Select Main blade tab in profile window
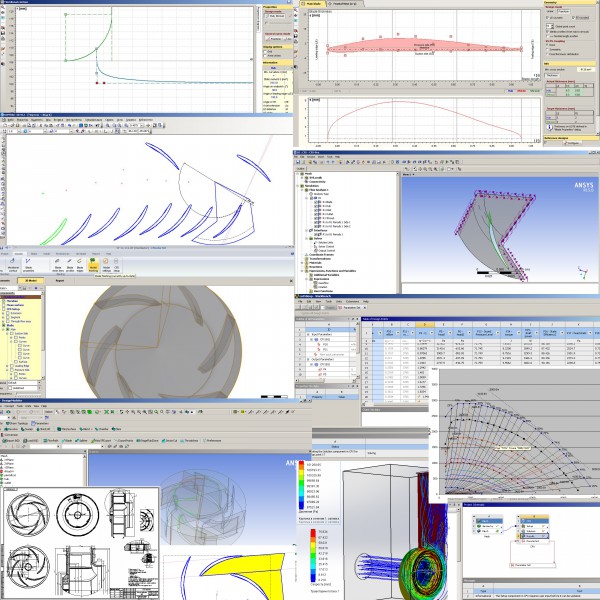The width and height of the screenshot is (600, 600). coord(313,3)
